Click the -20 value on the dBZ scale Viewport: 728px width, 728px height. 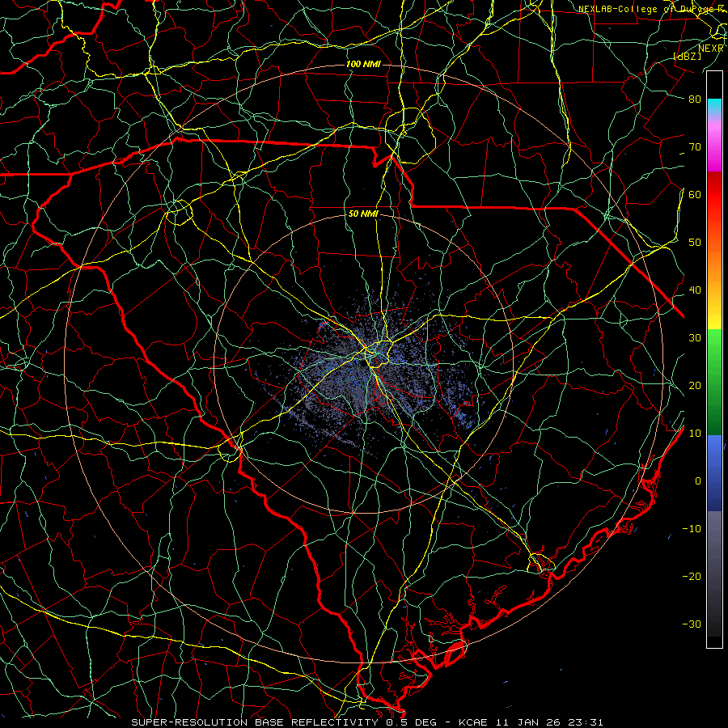(x=692, y=576)
